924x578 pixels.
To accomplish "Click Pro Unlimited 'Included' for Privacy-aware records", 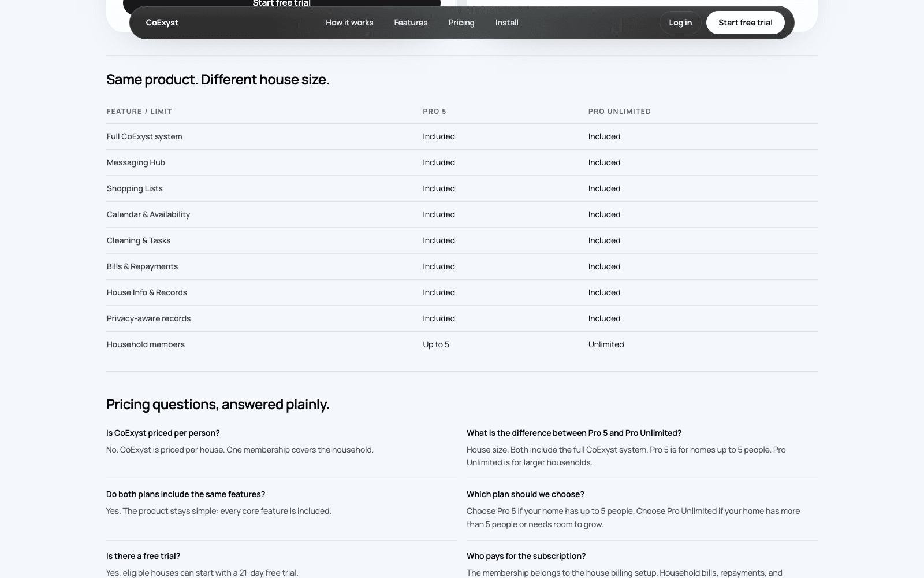I will (604, 318).
